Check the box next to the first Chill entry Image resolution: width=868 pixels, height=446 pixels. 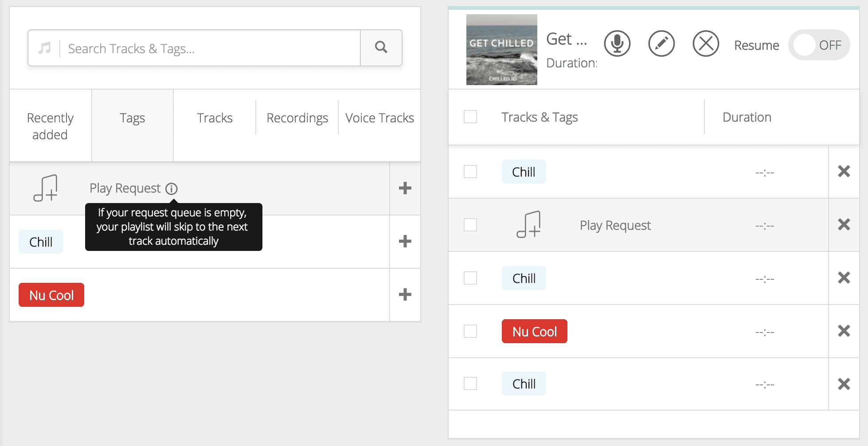470,172
